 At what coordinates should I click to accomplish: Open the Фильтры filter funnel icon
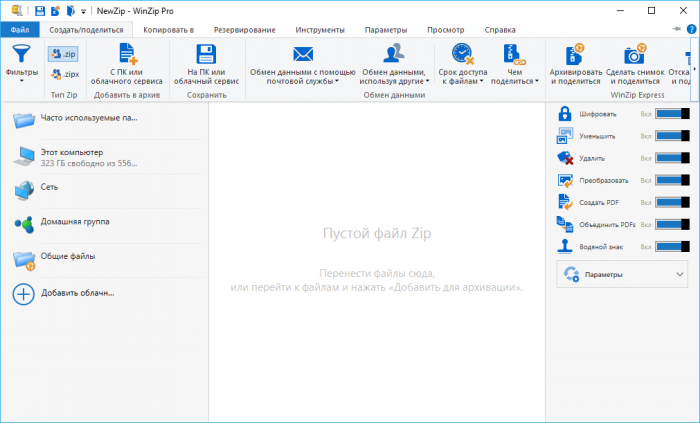point(21,54)
